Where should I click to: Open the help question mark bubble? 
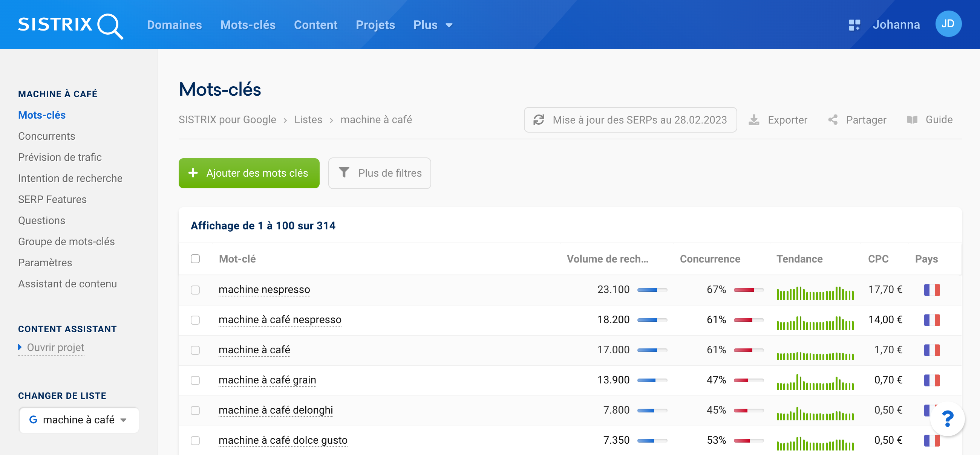point(947,419)
